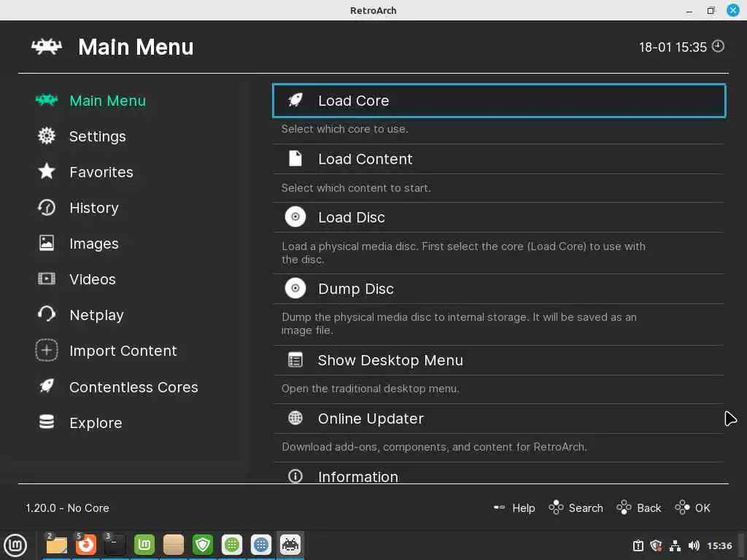Click the Images picture icon
The height and width of the screenshot is (560, 747).
click(x=47, y=244)
